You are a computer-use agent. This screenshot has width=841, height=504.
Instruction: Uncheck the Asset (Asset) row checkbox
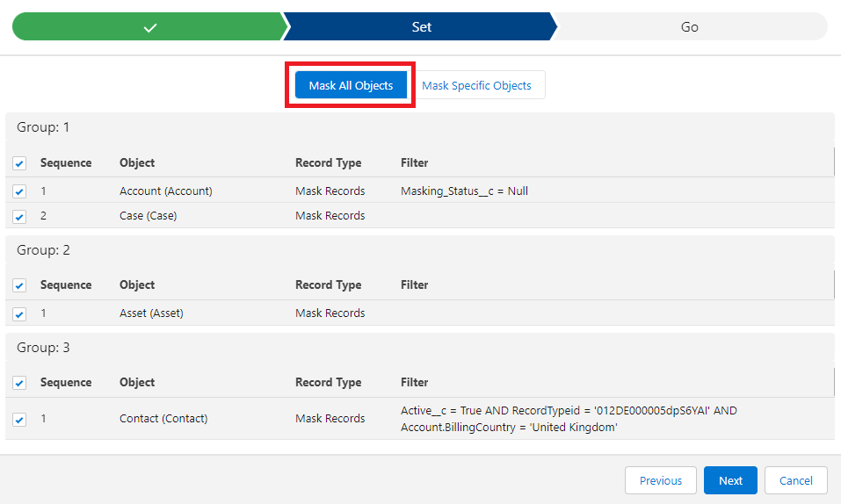coord(20,313)
